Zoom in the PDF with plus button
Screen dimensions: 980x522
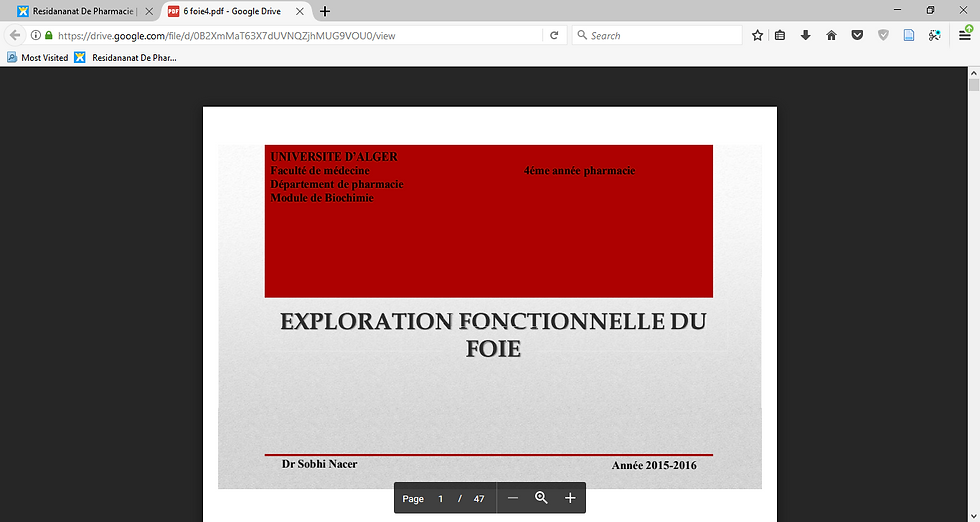click(570, 498)
